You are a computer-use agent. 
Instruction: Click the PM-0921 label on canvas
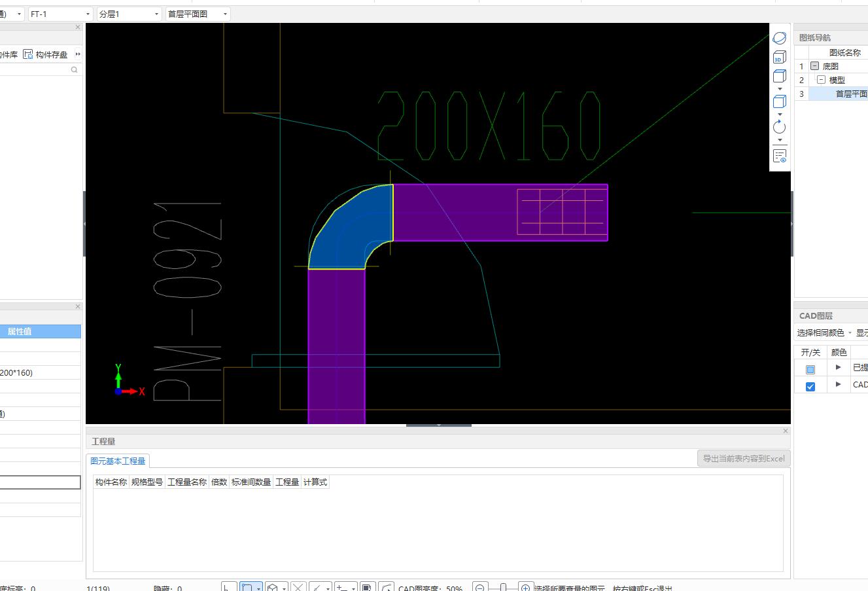[187, 301]
